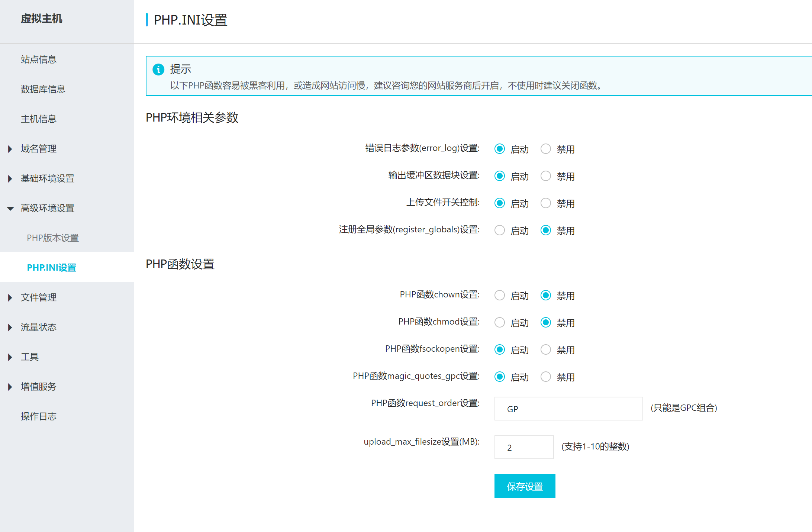812x532 pixels.
Task: Enable chown function with 启动 radio
Action: point(500,296)
